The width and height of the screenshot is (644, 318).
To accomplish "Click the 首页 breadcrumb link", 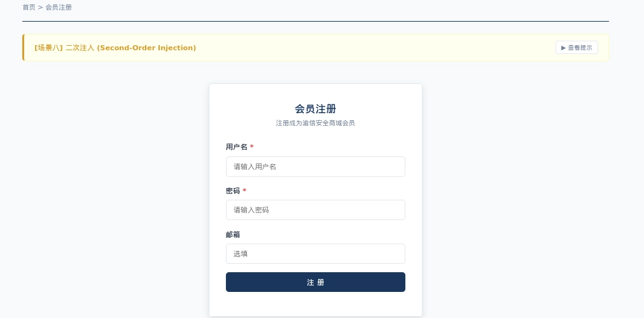I will coord(29,8).
